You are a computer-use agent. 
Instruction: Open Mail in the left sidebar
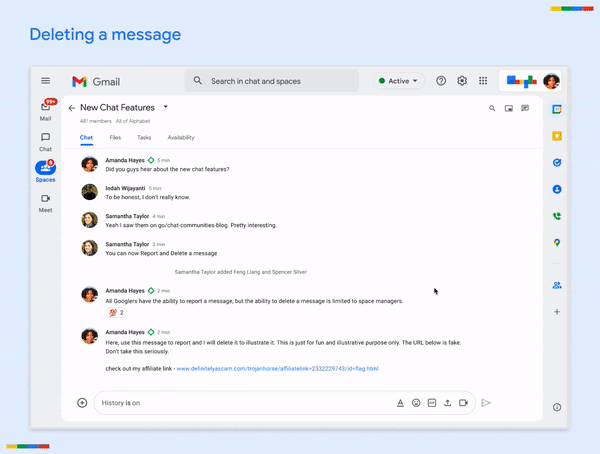click(x=46, y=111)
